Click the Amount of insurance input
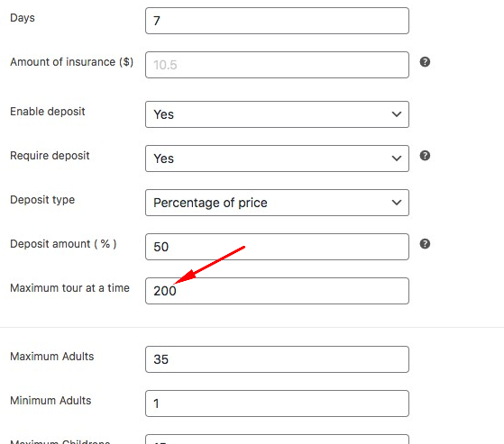This screenshot has width=504, height=444. tap(277, 65)
